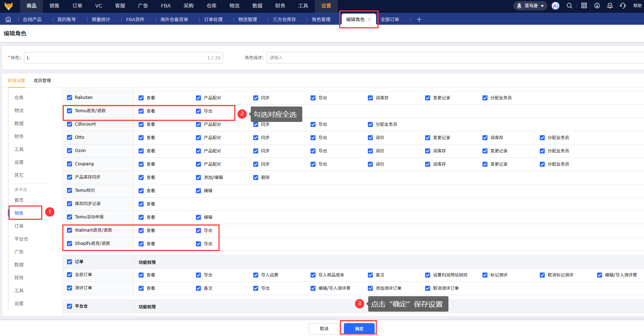Click the search magnifier icon
Viewport: 644px width, 336px height.
pos(569,6)
